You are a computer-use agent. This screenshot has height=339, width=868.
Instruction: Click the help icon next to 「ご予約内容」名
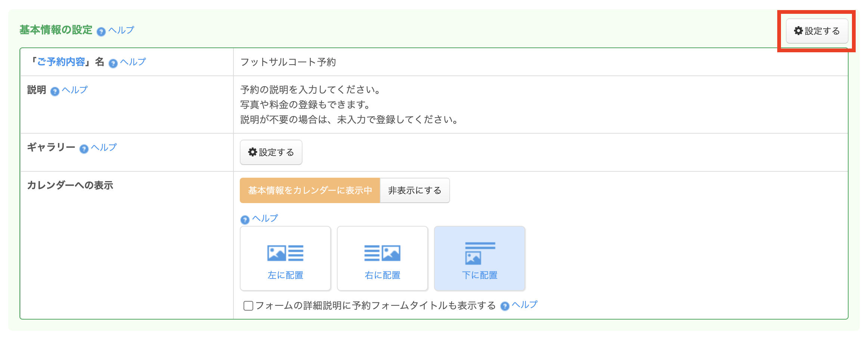[x=113, y=63]
